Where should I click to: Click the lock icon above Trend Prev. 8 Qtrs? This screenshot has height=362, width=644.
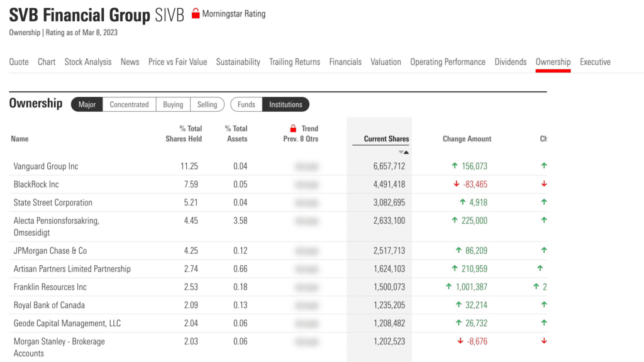tap(293, 128)
